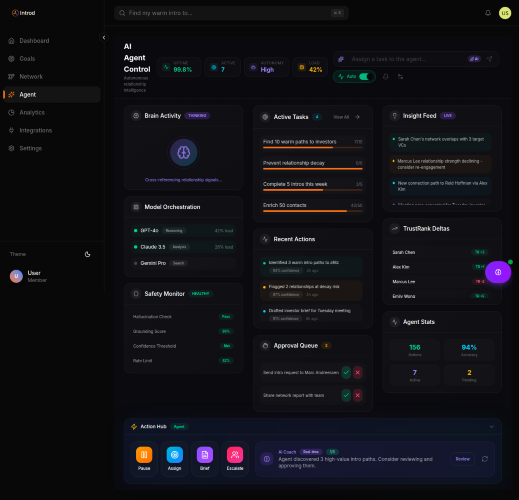Open Settings in the sidebar
Image resolution: width=519 pixels, height=500 pixels.
[52, 148]
